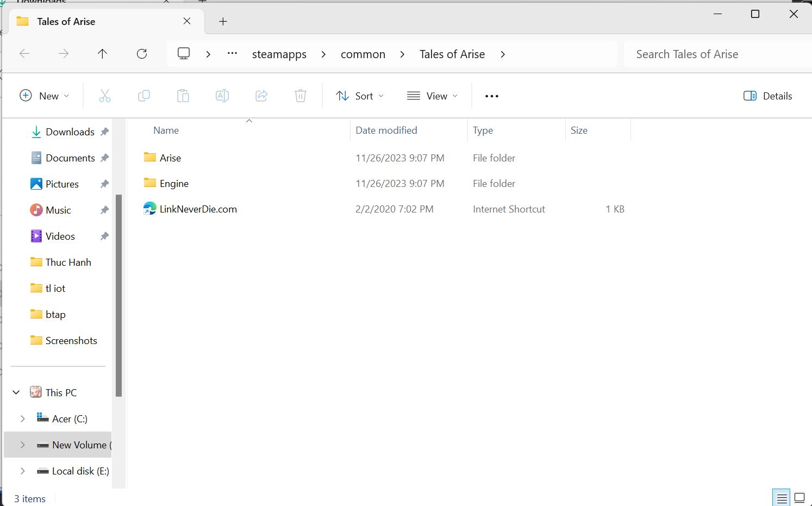Click the Share icon in toolbar

click(x=261, y=96)
